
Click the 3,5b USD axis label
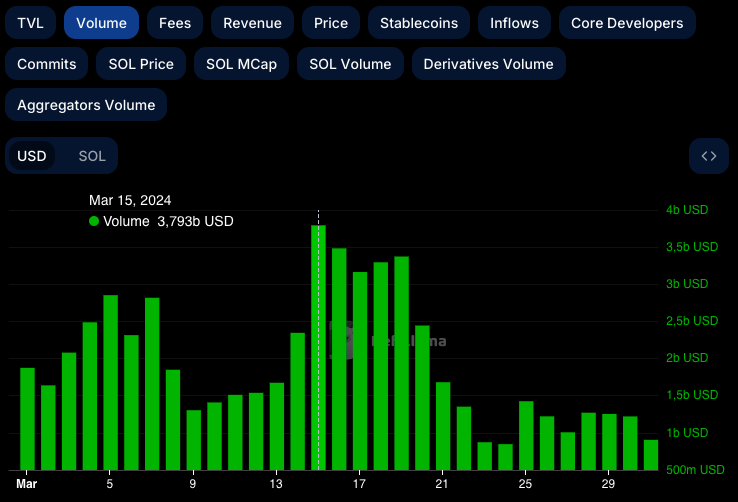click(x=692, y=247)
